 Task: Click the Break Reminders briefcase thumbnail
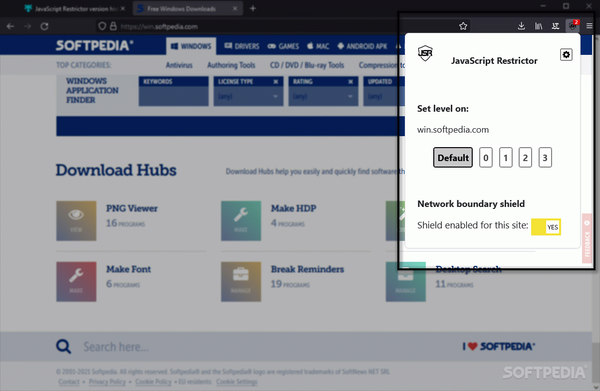click(241, 282)
